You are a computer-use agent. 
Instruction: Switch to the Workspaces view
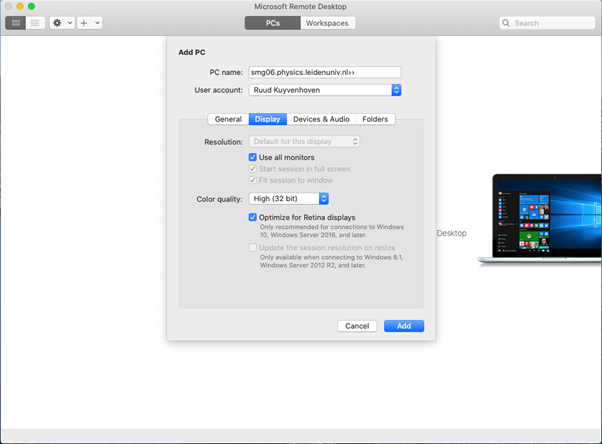pyautogui.click(x=327, y=22)
